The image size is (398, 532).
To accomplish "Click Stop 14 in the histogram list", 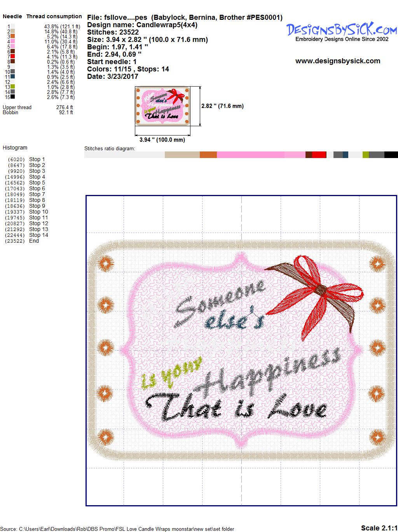I will (x=38, y=235).
